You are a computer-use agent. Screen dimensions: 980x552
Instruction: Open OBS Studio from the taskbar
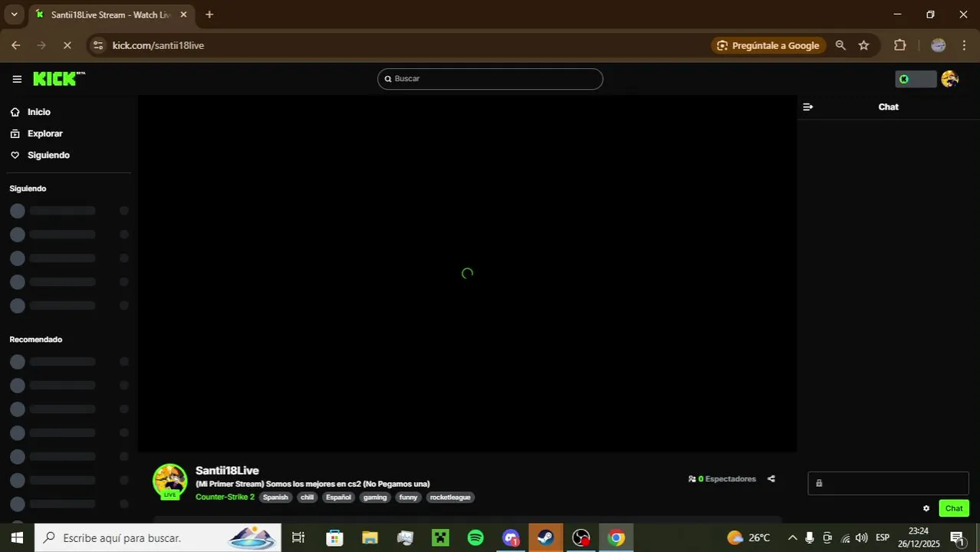click(581, 537)
